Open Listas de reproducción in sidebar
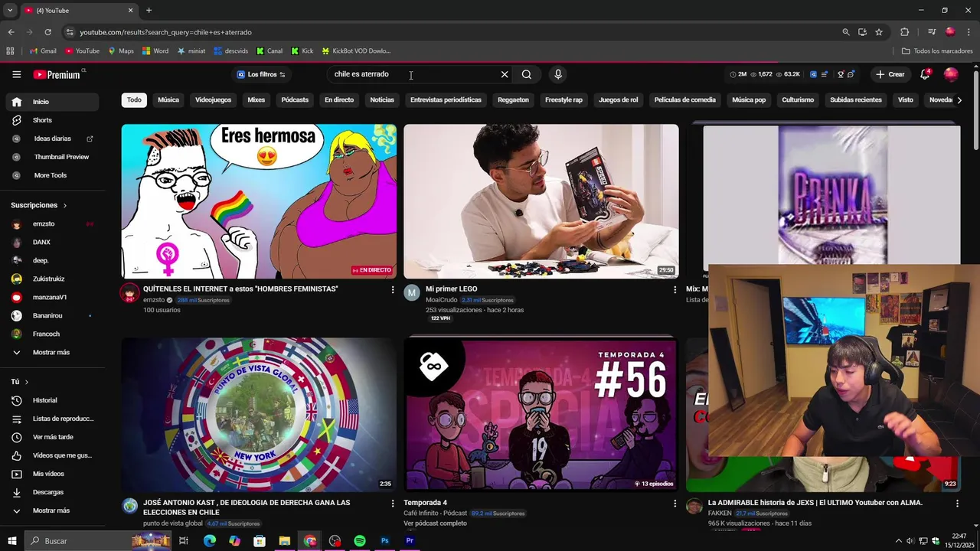Image resolution: width=980 pixels, height=551 pixels. pos(52,419)
